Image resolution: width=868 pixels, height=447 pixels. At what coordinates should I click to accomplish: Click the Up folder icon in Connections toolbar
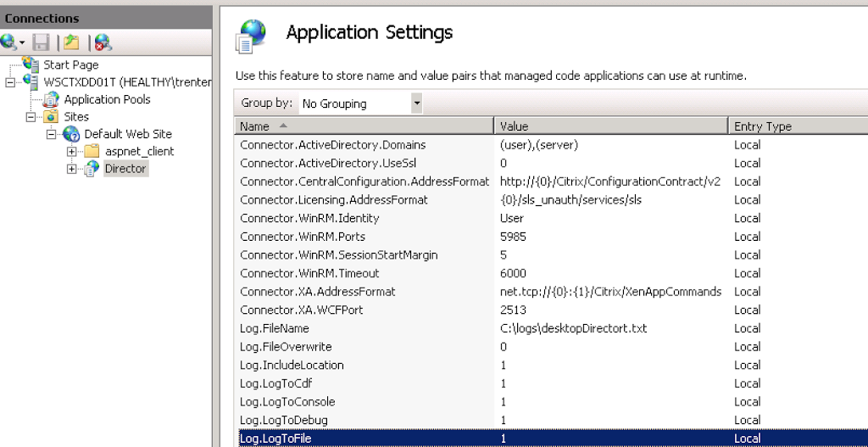(x=71, y=42)
